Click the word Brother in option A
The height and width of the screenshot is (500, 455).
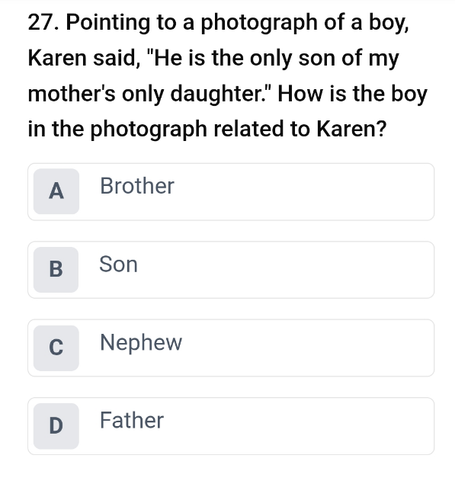[x=137, y=186]
